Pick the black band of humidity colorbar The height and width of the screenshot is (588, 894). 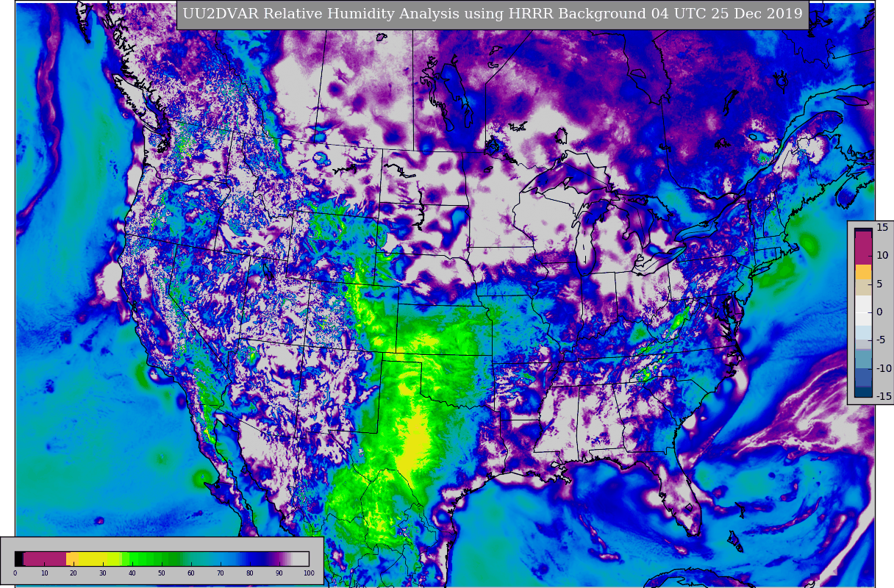[19, 559]
